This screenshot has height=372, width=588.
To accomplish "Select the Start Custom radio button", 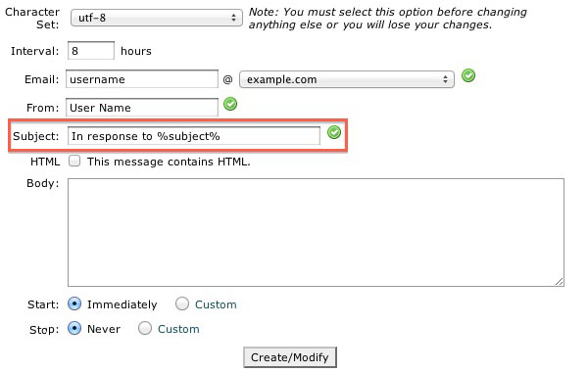I will click(x=182, y=303).
